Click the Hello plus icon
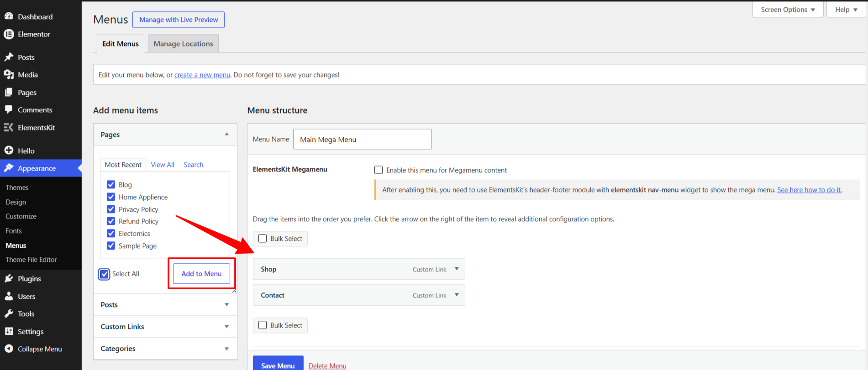This screenshot has height=370, width=868. click(x=9, y=150)
